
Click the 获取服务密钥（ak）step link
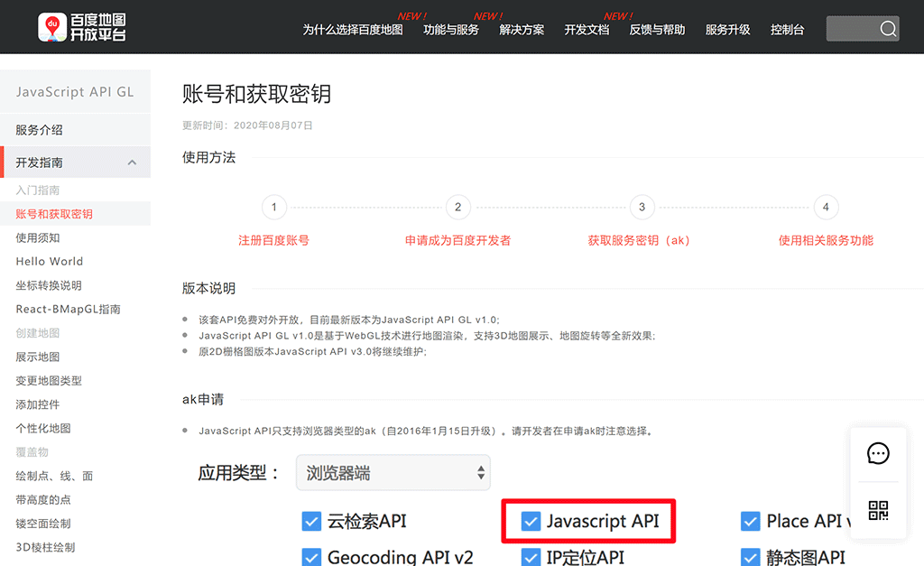coord(642,240)
